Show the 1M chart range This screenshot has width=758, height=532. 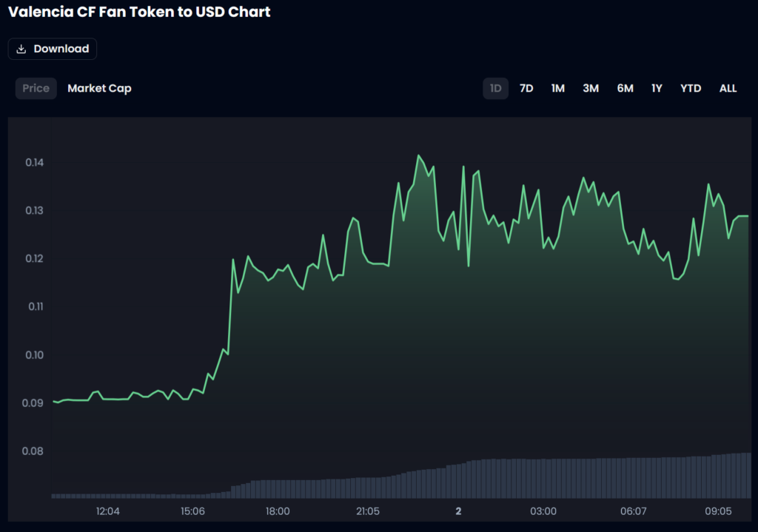coord(557,88)
